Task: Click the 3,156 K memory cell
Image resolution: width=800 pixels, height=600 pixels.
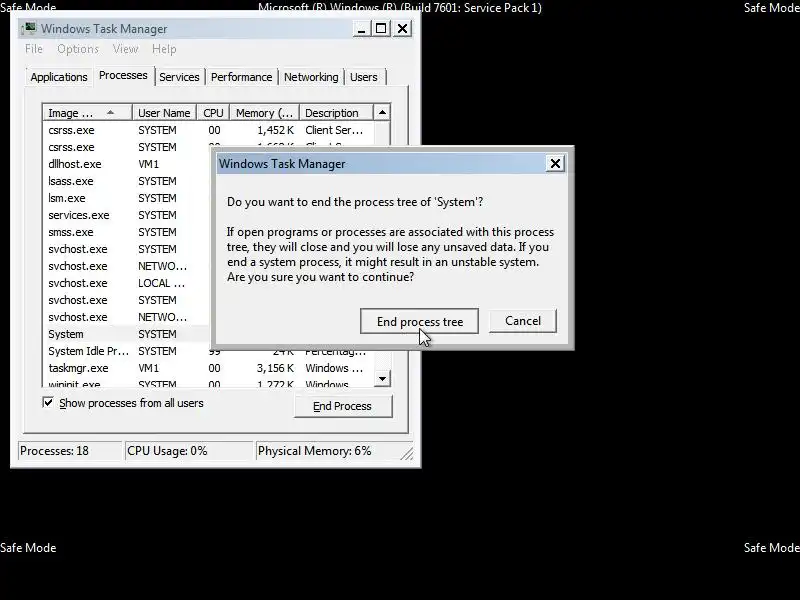Action: pos(276,368)
